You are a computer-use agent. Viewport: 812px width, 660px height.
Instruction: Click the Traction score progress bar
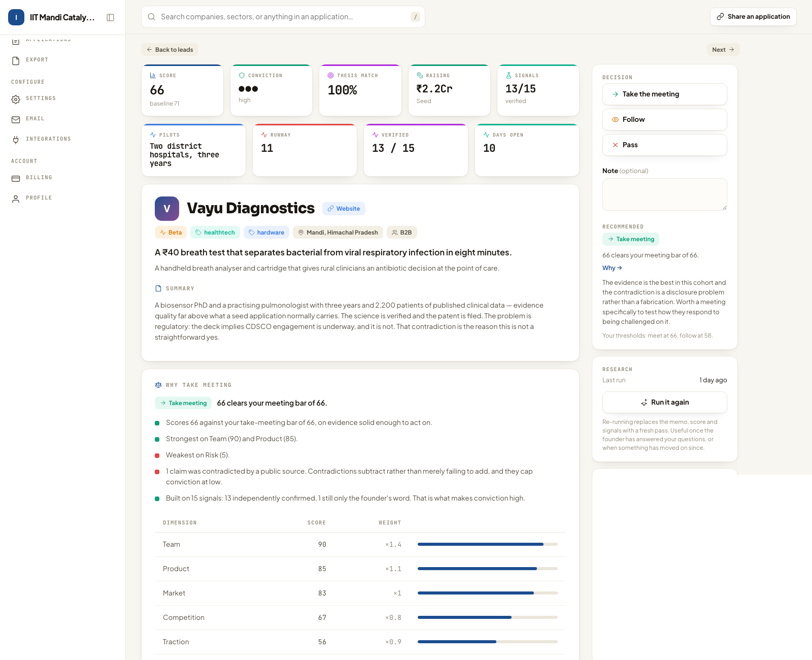pyautogui.click(x=487, y=642)
